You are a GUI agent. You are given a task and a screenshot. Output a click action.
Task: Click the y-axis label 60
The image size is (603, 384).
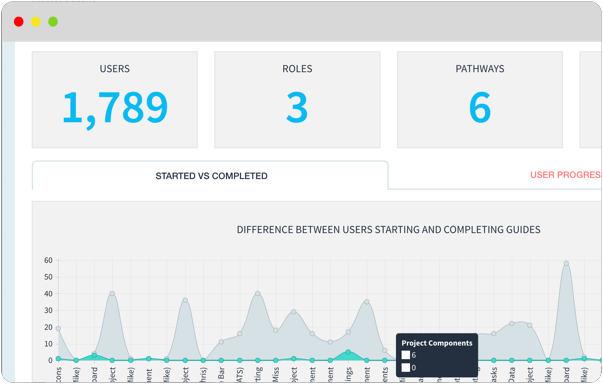pyautogui.click(x=48, y=260)
